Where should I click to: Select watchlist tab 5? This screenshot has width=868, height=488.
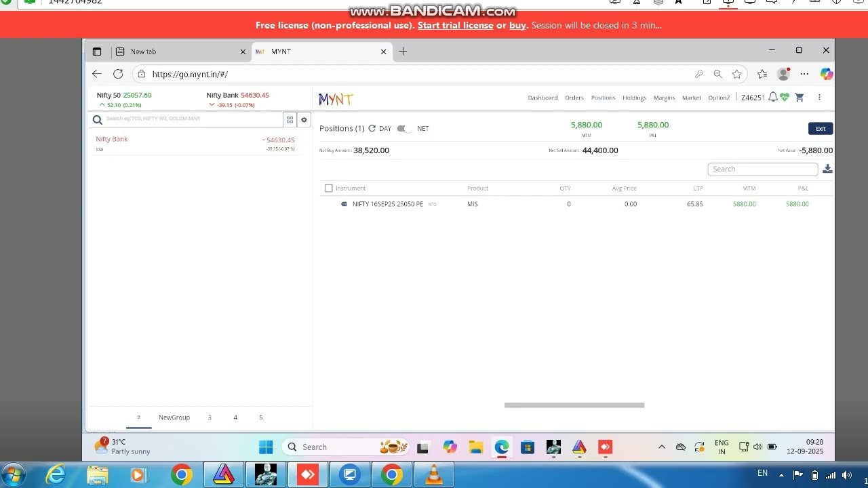pyautogui.click(x=260, y=418)
